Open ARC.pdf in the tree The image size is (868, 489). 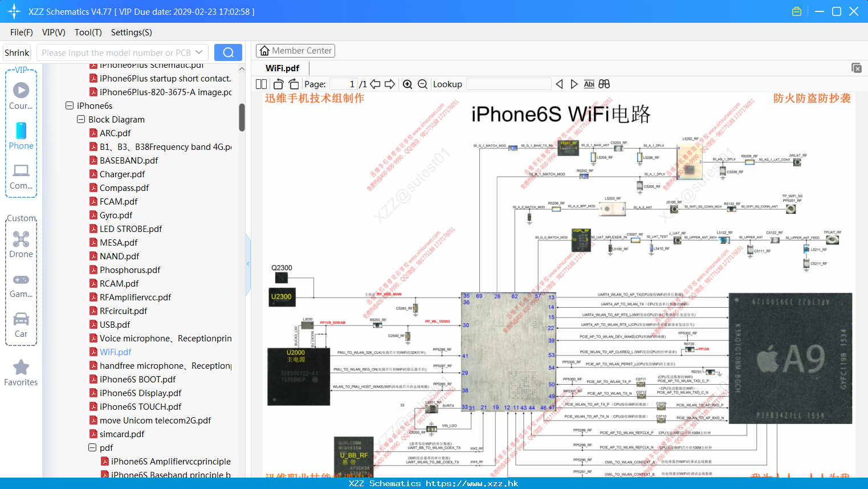115,133
